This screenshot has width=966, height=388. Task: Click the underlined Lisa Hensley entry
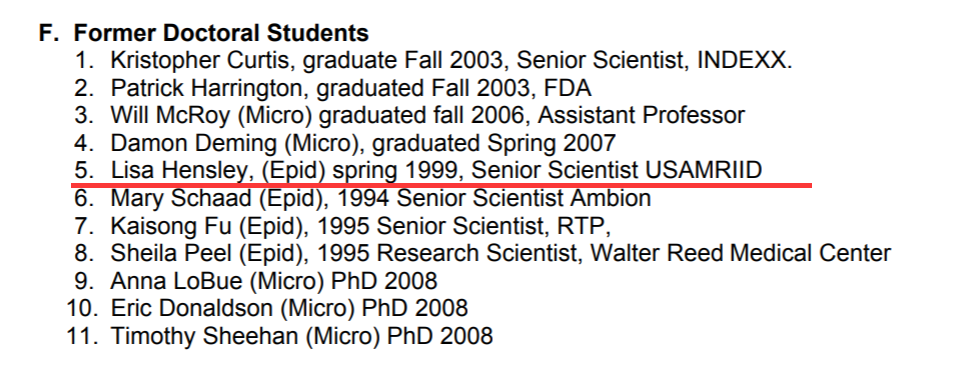[418, 171]
